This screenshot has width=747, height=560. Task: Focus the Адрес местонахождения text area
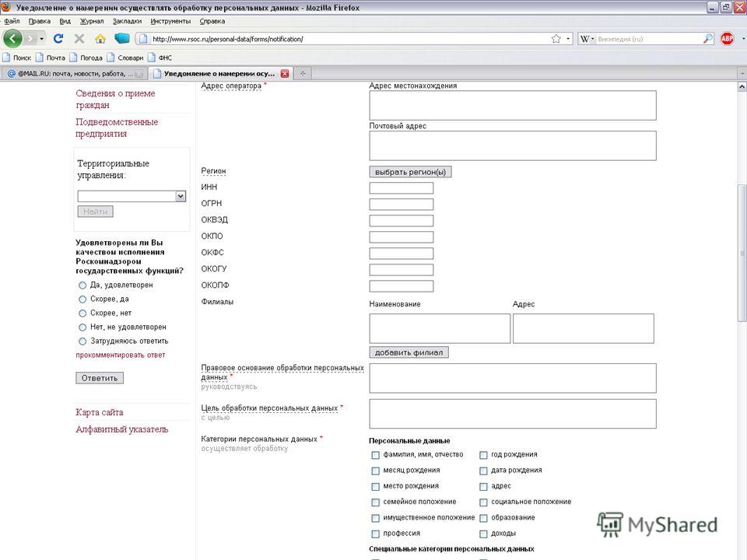tap(513, 105)
